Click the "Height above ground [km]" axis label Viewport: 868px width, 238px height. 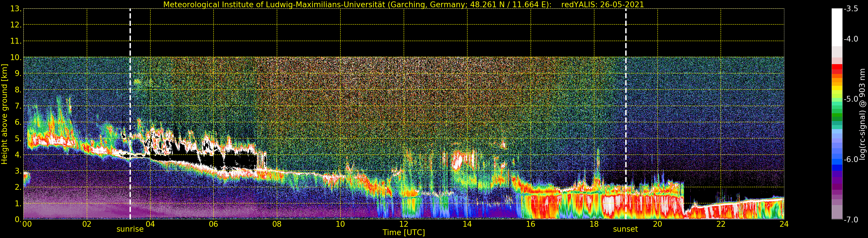click(x=4, y=114)
